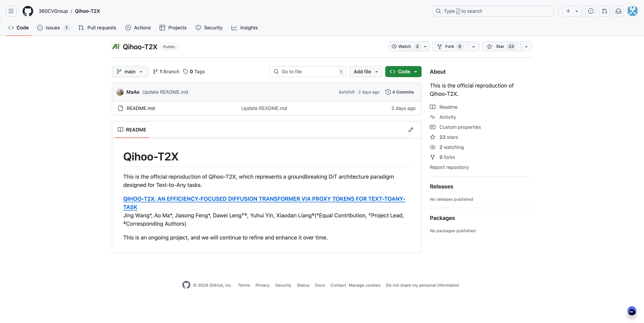Click the README.md file icon
Image resolution: width=644 pixels, height=323 pixels.
click(x=120, y=108)
